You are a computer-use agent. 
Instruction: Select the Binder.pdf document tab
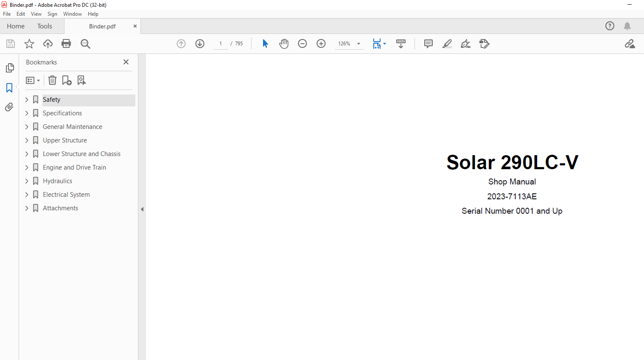(x=102, y=26)
